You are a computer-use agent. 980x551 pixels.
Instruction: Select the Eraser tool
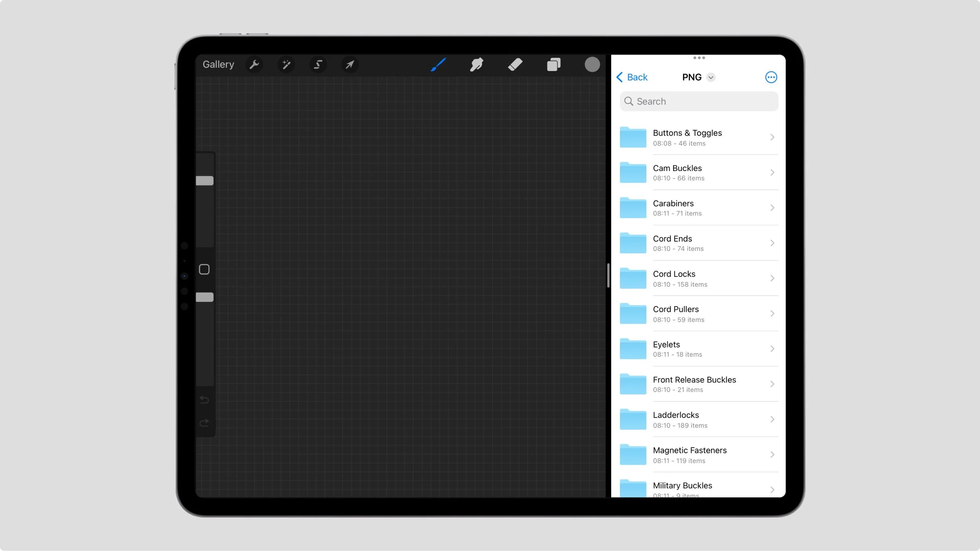tap(515, 64)
